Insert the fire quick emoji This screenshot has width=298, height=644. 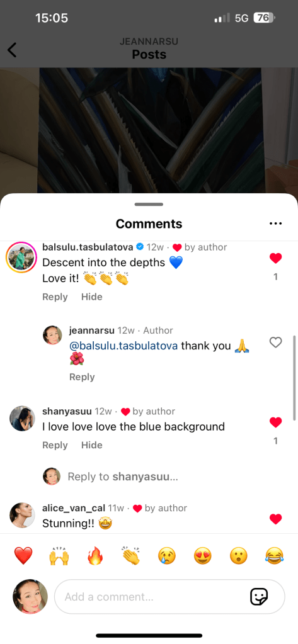click(x=95, y=556)
